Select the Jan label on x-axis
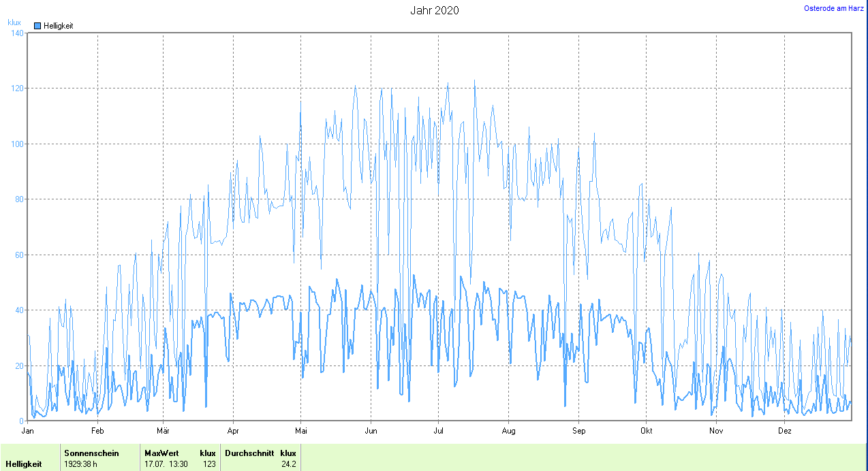The image size is (868, 471). (x=28, y=431)
